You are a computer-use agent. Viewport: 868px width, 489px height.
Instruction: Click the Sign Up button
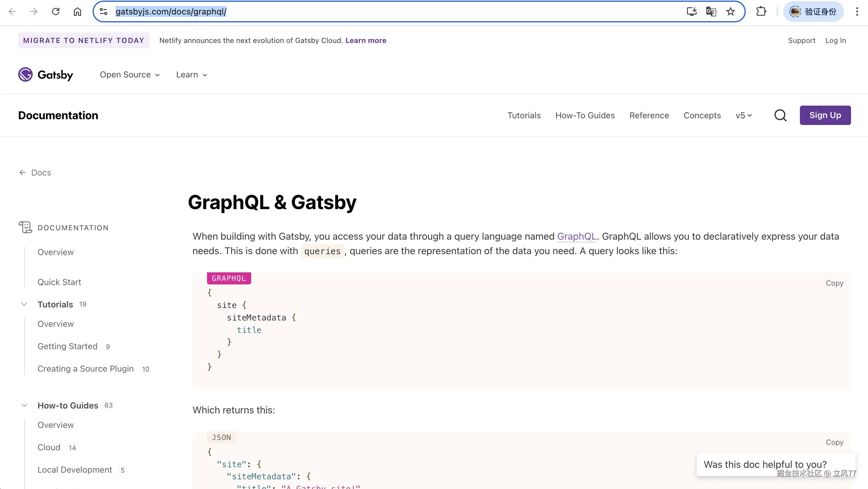pyautogui.click(x=825, y=115)
